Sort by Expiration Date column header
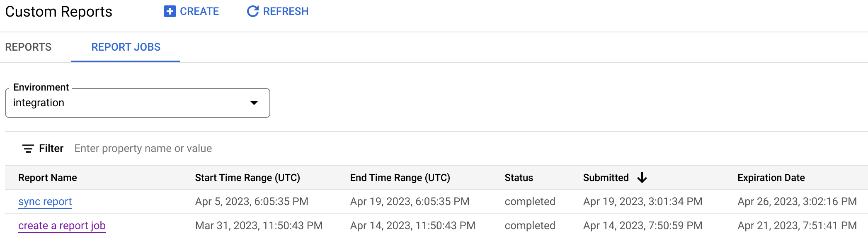 [x=771, y=178]
